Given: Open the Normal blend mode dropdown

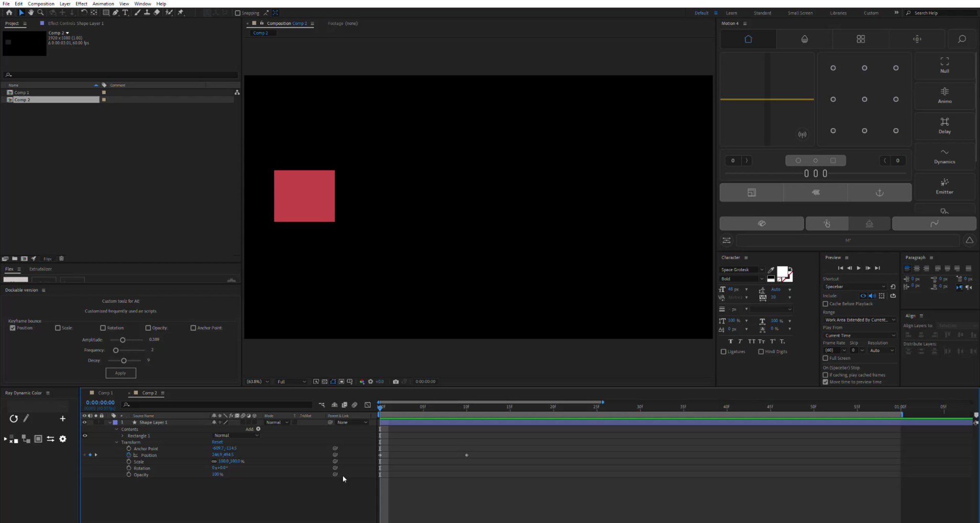Looking at the screenshot, I should coord(235,435).
